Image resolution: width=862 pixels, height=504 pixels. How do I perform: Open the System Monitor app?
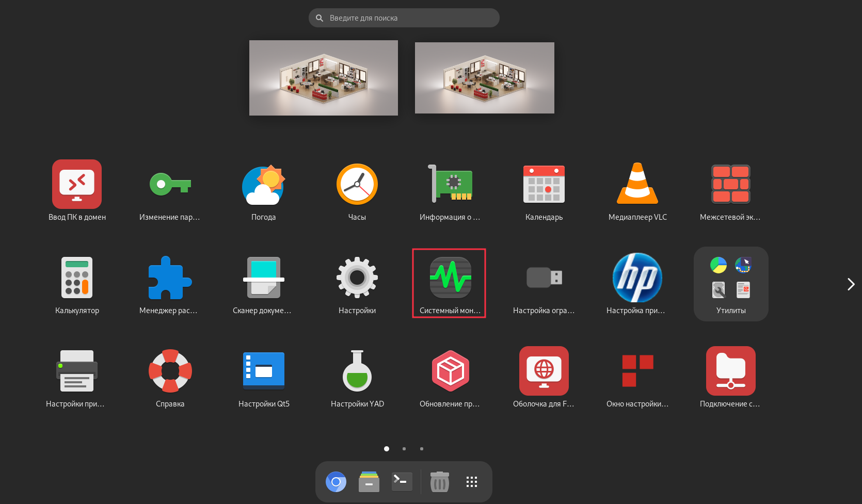coord(450,279)
